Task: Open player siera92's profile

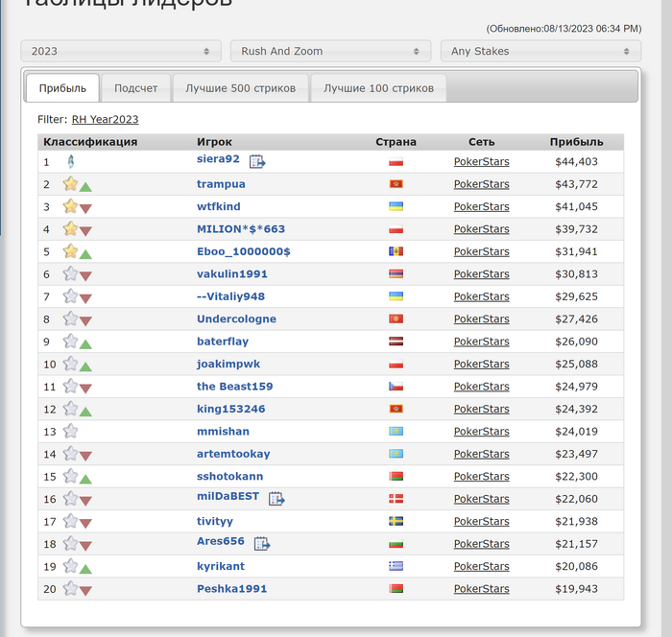Action: coord(218,159)
